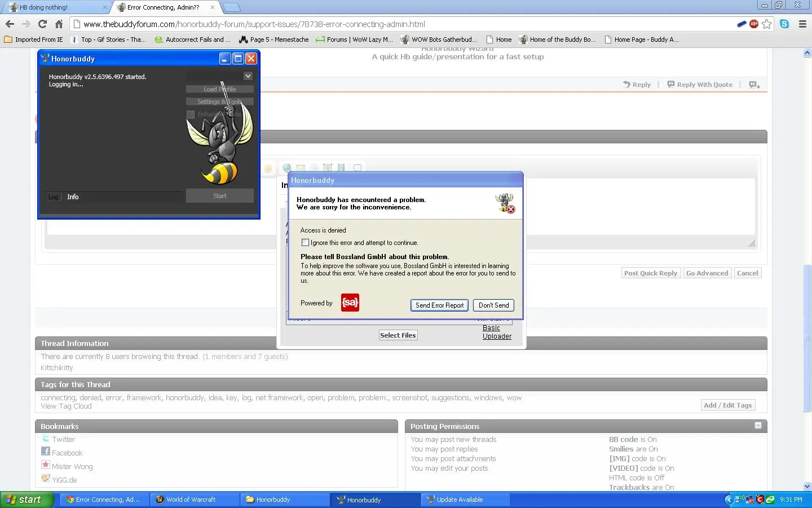Viewport: 812px width, 508px height.
Task: Open 'Update Available' taskbar item
Action: 465,500
